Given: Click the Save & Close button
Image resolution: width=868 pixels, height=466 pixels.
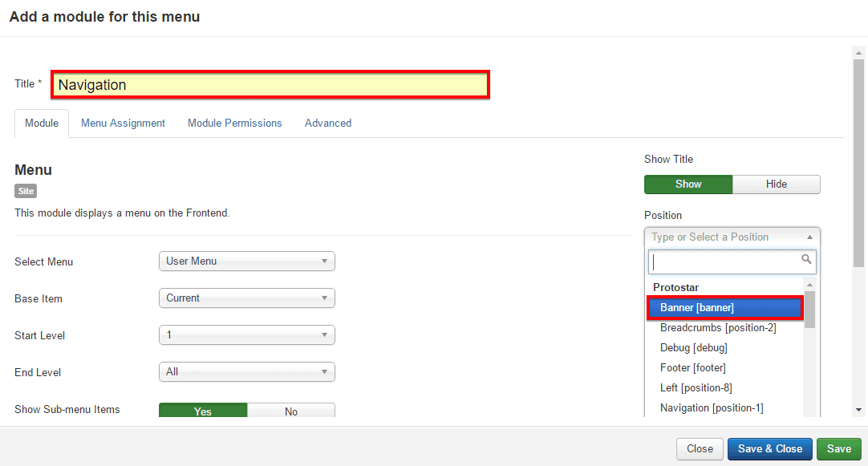Looking at the screenshot, I should pyautogui.click(x=769, y=449).
